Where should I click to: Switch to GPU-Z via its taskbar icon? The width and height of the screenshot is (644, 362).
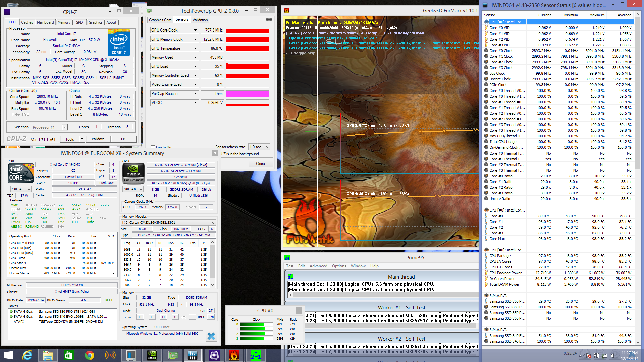pyautogui.click(x=172, y=355)
